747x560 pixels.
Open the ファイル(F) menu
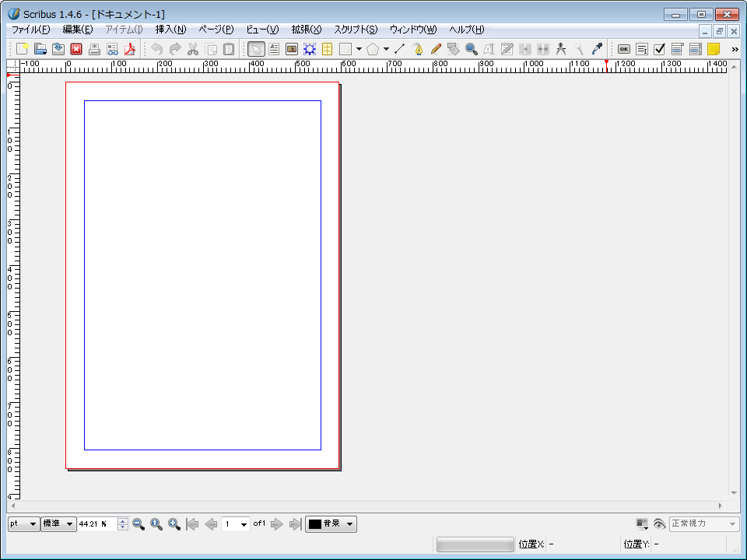[30, 30]
